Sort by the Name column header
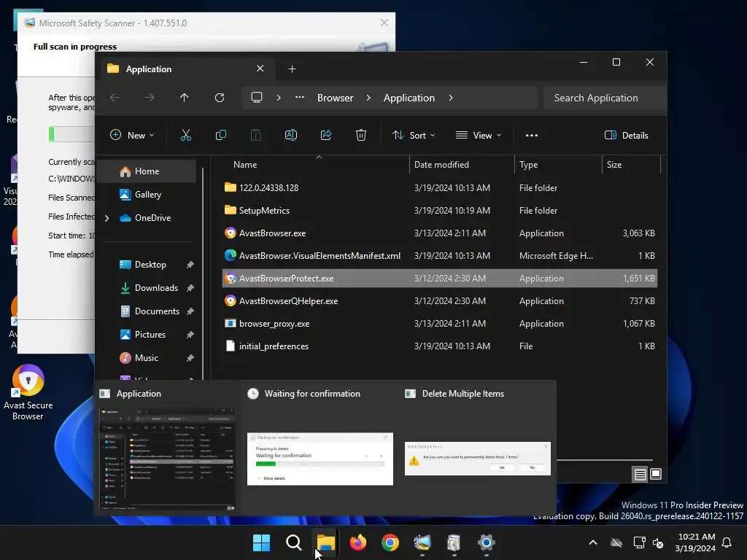Screen dimensions: 747x560 click(245, 165)
